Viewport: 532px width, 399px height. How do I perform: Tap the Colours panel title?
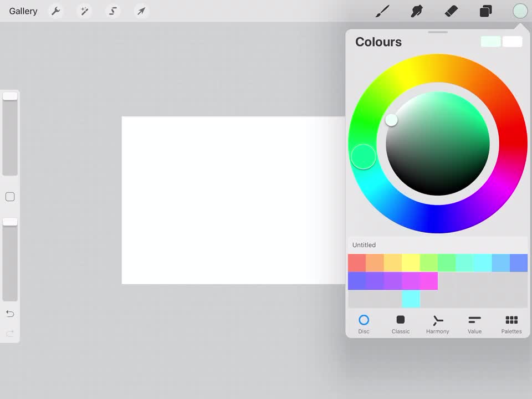pos(378,42)
